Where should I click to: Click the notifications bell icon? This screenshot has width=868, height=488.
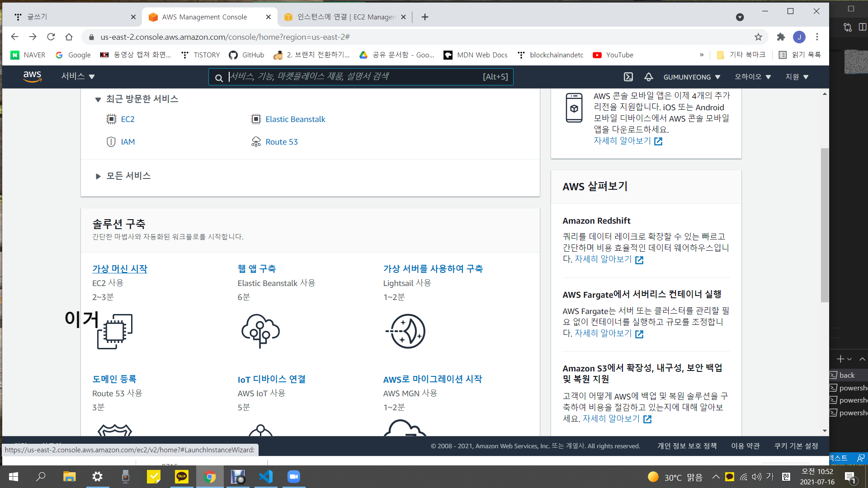coord(648,77)
